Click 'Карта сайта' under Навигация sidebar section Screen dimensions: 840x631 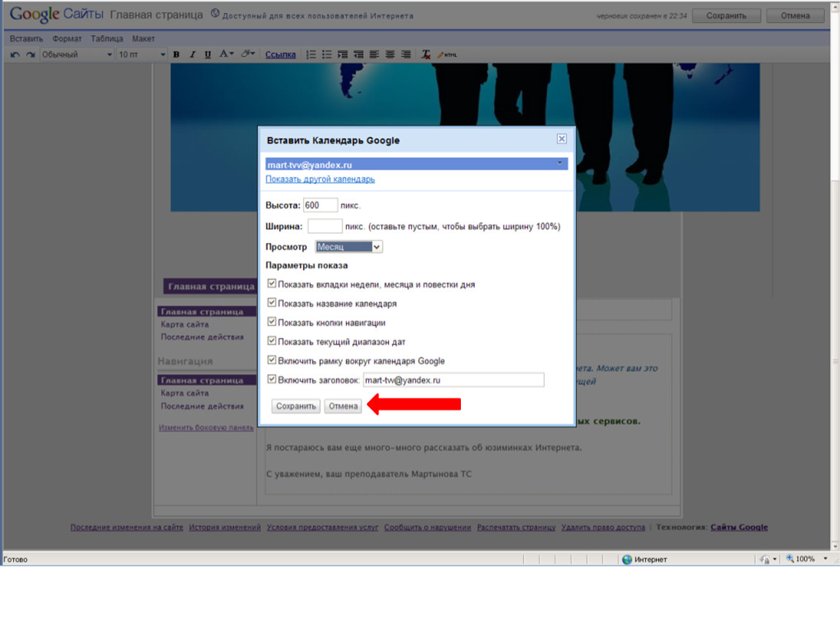click(185, 393)
